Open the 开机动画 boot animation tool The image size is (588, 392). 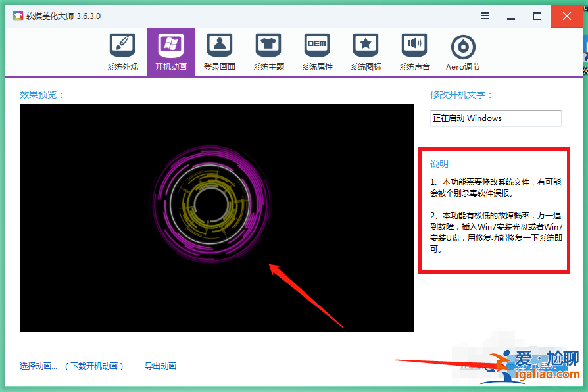pyautogui.click(x=170, y=51)
